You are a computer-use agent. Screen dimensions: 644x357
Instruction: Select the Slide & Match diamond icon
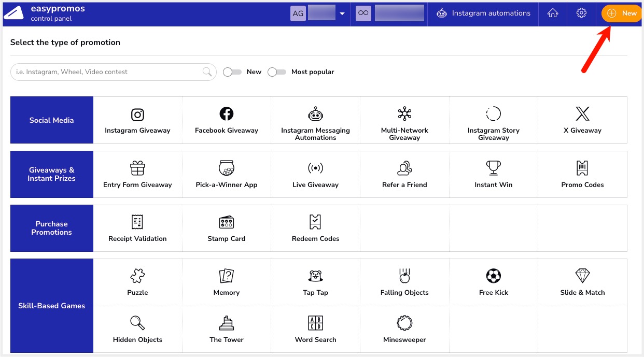[x=583, y=276]
